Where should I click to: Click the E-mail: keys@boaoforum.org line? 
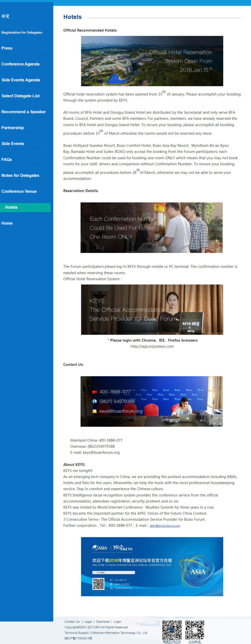point(95,452)
